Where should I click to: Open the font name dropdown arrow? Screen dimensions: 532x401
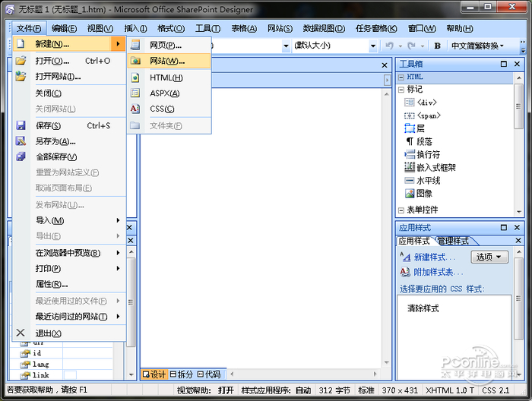click(286, 46)
